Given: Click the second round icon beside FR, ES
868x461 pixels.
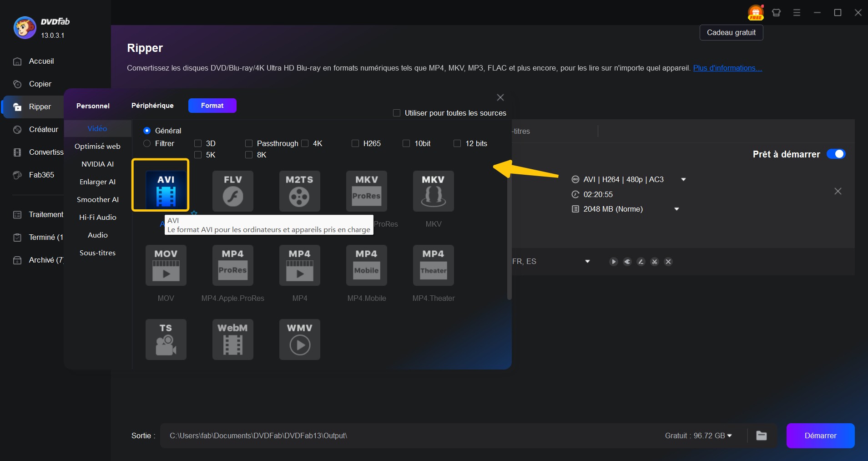Looking at the screenshot, I should (627, 262).
